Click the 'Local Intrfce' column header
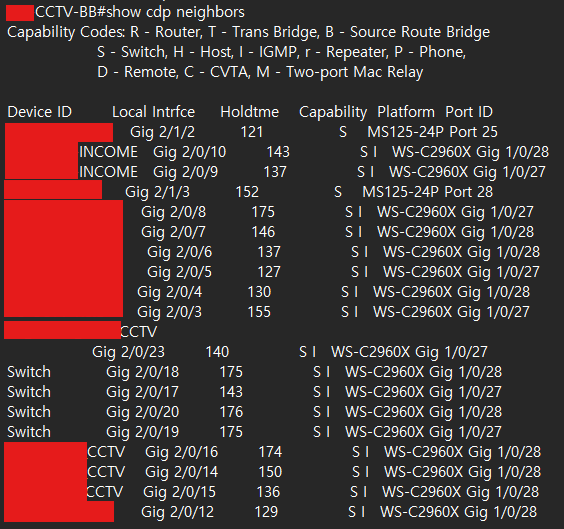This screenshot has height=529, width=564. pyautogui.click(x=154, y=112)
